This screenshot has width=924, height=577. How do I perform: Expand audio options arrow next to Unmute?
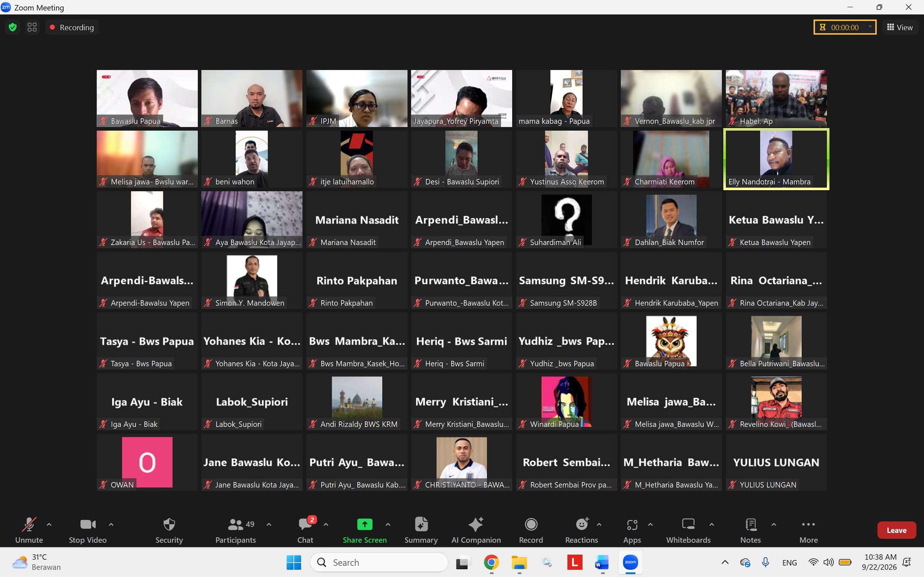click(x=49, y=524)
